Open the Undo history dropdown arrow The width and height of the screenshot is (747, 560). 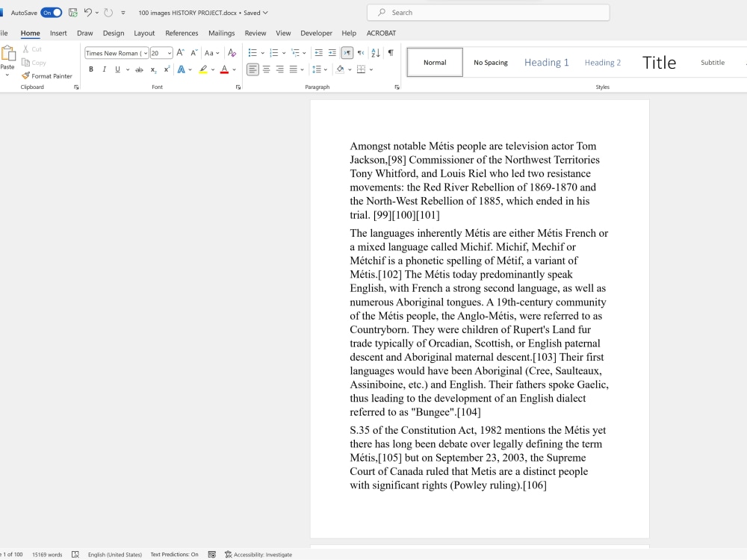[x=96, y=13]
